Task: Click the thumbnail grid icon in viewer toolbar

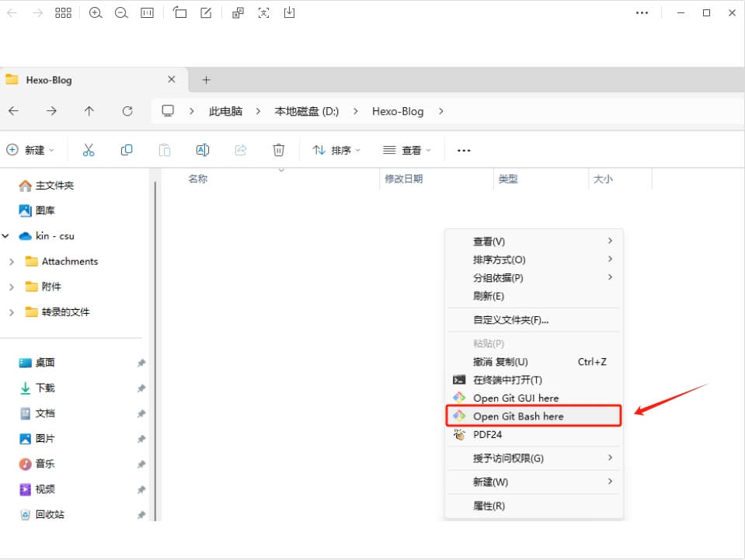Action: click(64, 13)
